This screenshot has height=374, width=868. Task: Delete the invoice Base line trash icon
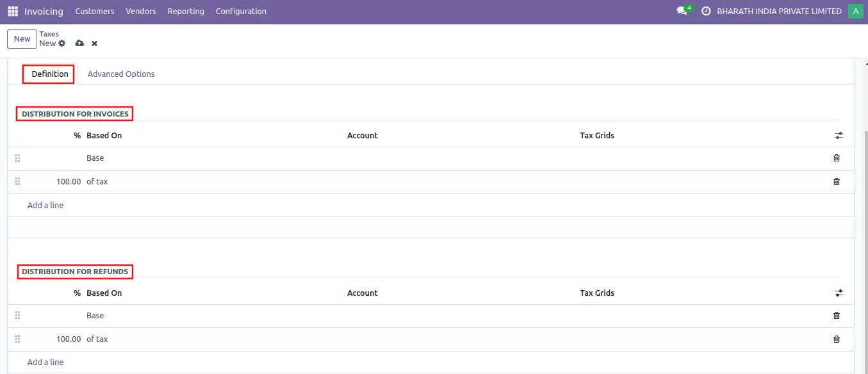[x=836, y=158]
